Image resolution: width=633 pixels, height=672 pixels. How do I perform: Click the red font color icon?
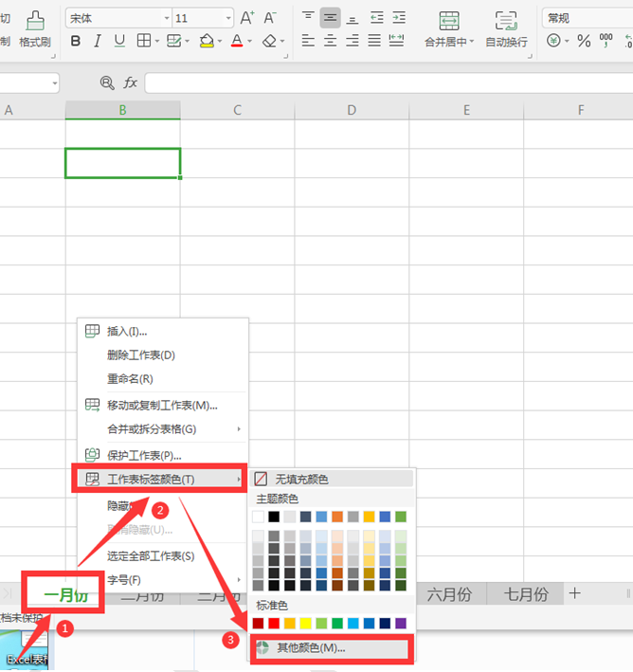tap(237, 41)
